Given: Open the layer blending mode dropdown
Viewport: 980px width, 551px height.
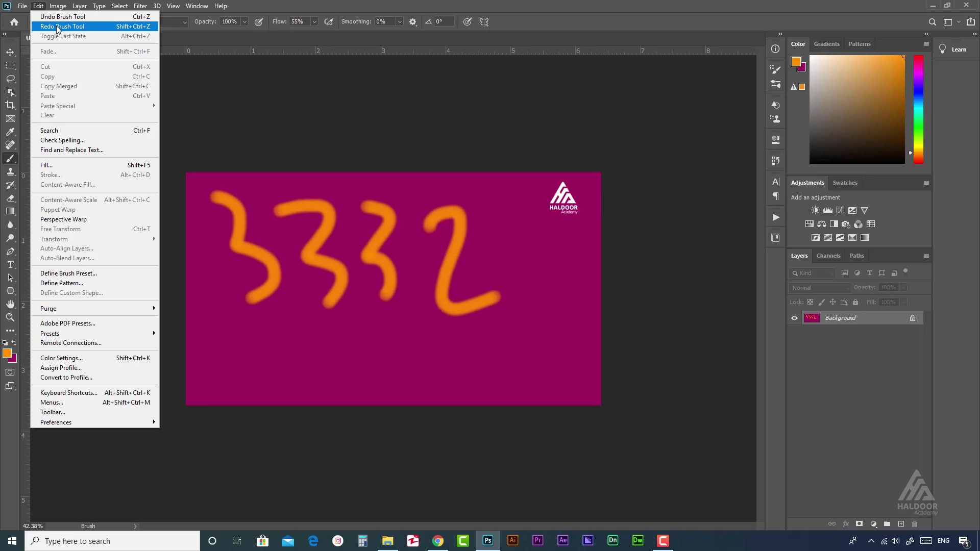Looking at the screenshot, I should tap(819, 287).
